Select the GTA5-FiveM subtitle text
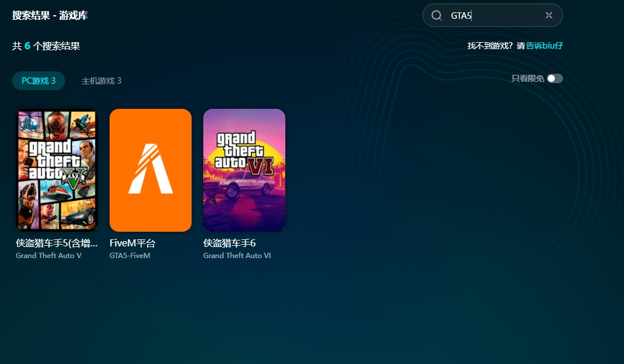The width and height of the screenshot is (624, 364). (130, 256)
